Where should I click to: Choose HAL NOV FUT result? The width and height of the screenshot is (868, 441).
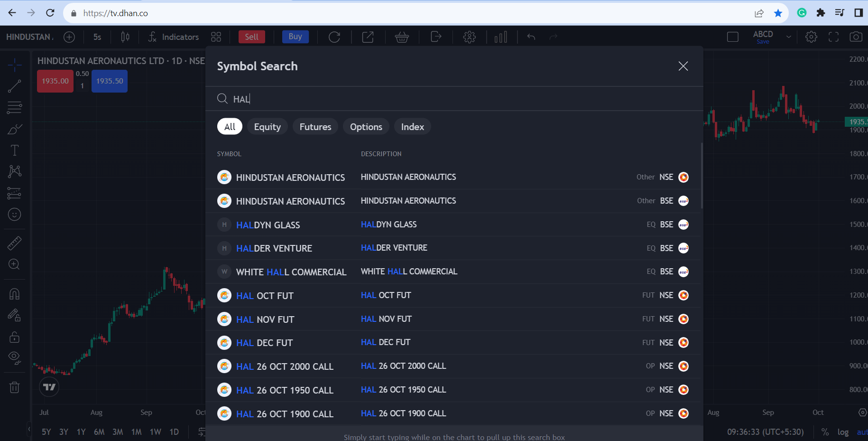point(453,319)
